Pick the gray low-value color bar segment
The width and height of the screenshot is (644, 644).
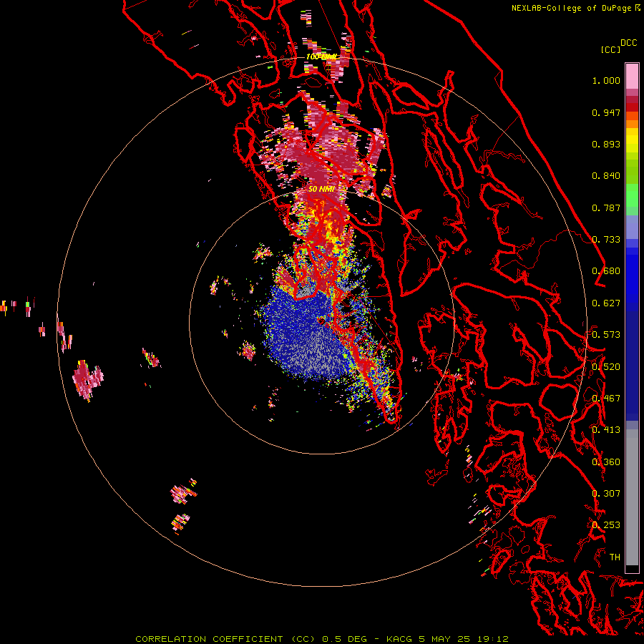click(x=632, y=497)
